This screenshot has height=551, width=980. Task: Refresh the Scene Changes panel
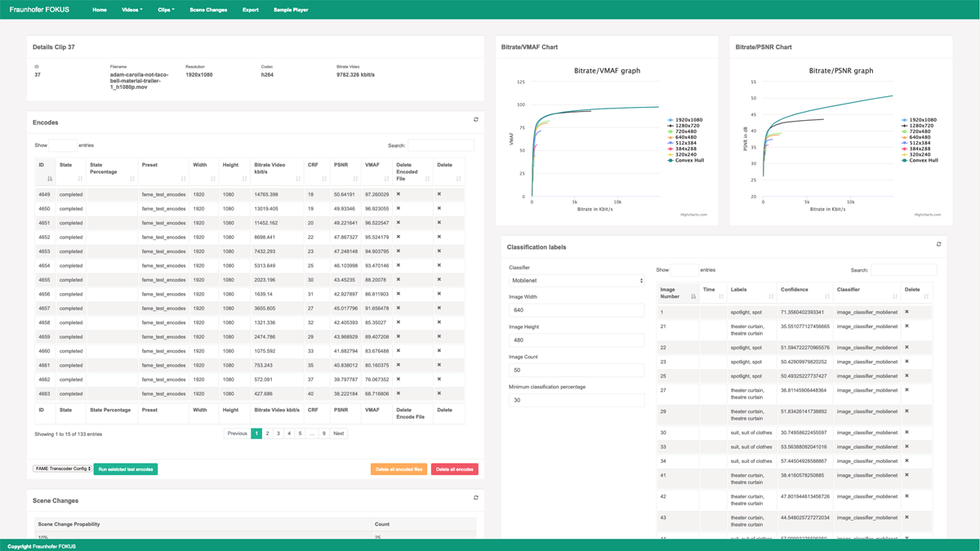tap(476, 498)
